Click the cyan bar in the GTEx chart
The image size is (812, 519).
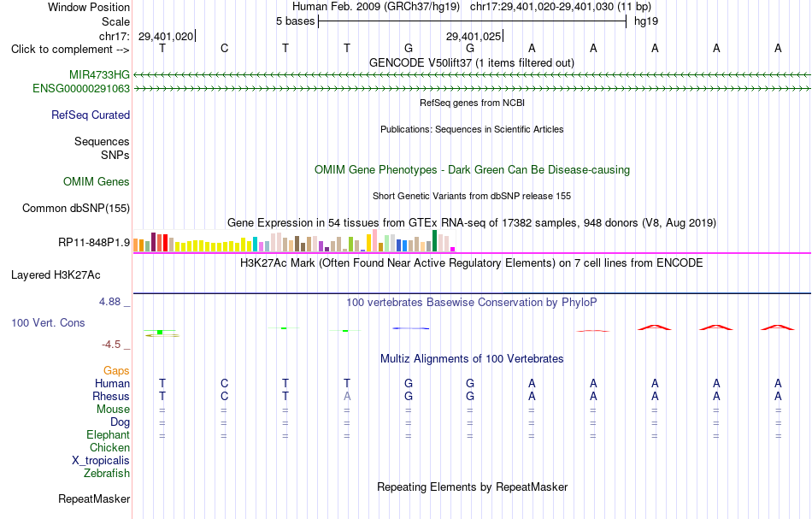click(255, 245)
